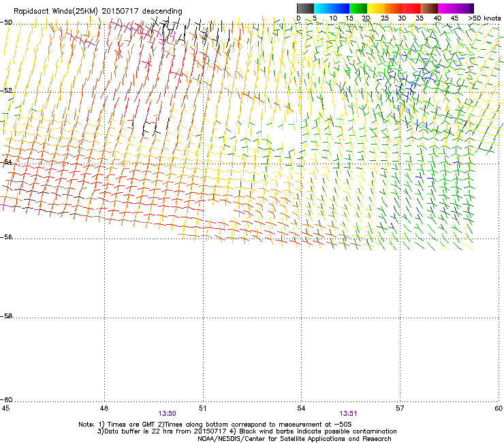Image resolution: width=504 pixels, height=443 pixels.
Task: Click the red 30-35 knots color bar segment
Action: (411, 8)
